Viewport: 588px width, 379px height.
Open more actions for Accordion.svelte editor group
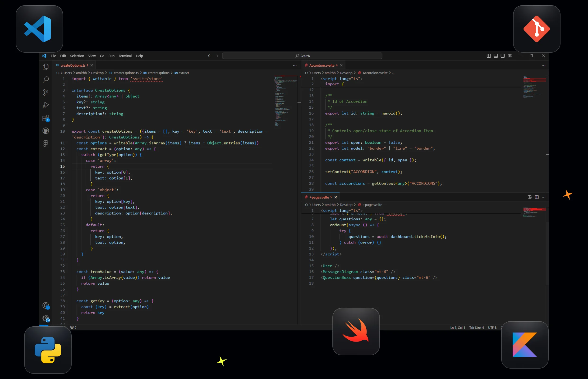click(543, 65)
